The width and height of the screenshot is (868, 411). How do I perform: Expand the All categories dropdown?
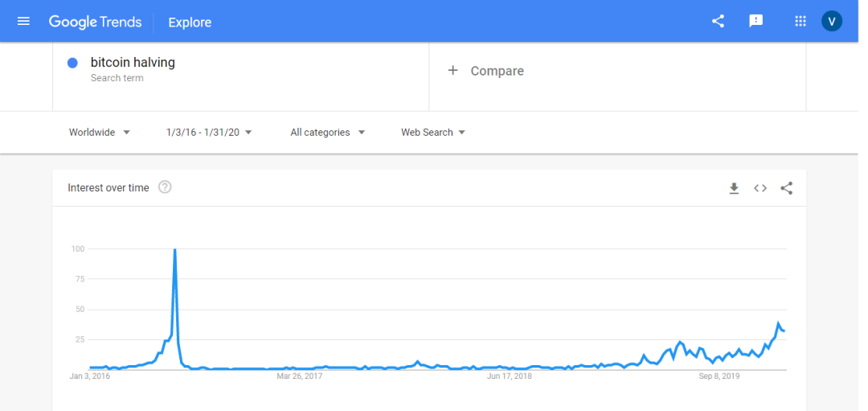tap(328, 133)
